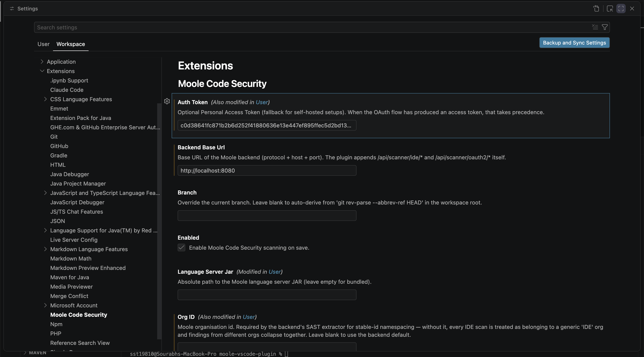
Task: Open JavaScript Debugger settings
Action: click(77, 202)
